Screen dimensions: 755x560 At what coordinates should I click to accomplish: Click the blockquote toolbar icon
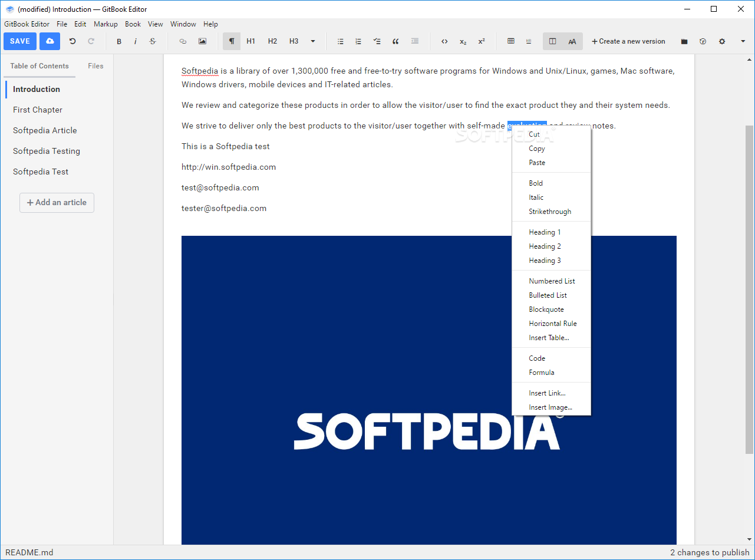(x=395, y=41)
